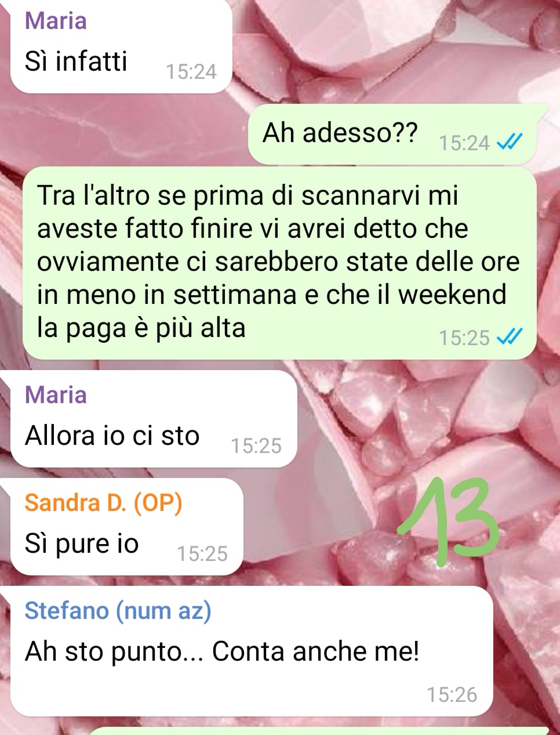Tap read-receipt ticks on the 15:25 sent message
The image size is (560, 735).
tap(511, 337)
